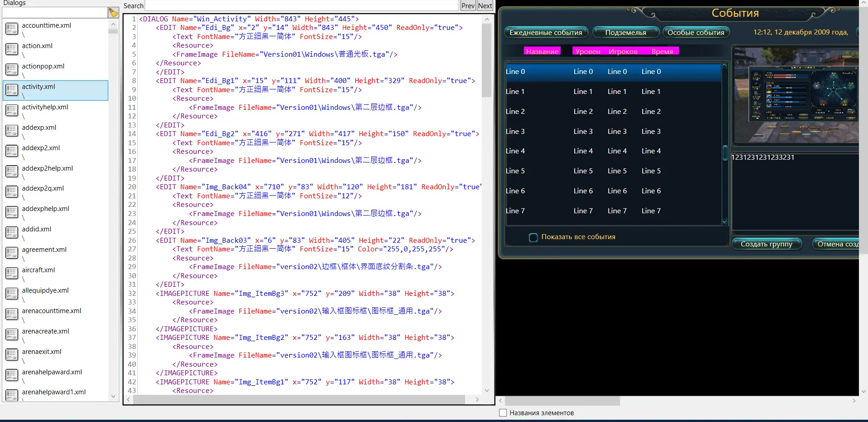Select the Line 3 row in events list
The width and height of the screenshot is (868, 422).
tap(612, 132)
